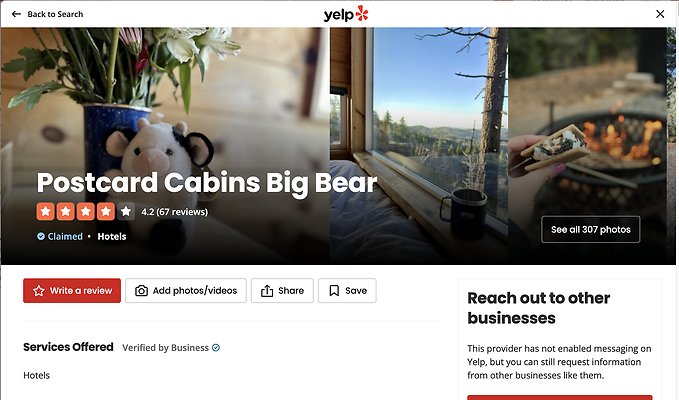Click the Verified by Business check icon
The image size is (679, 400).
tap(216, 348)
